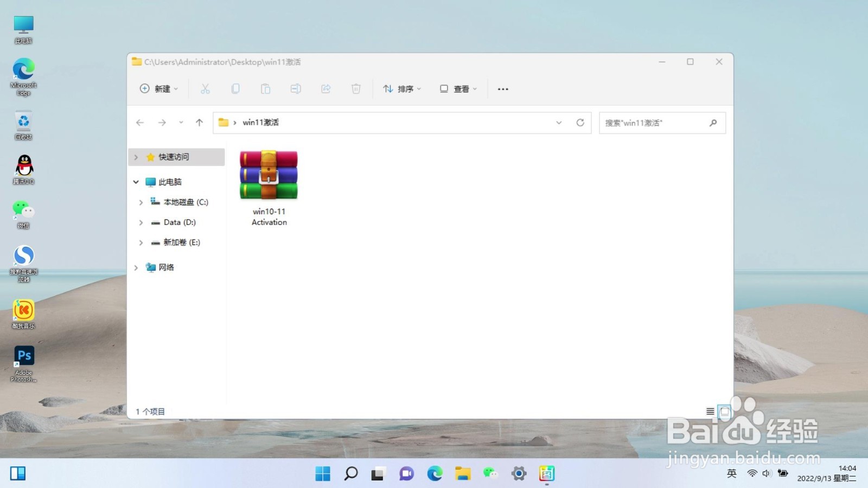
Task: Expand address bar history dropdown
Action: tap(559, 123)
